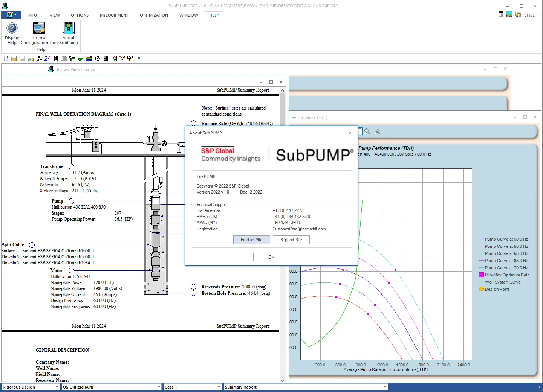Select the Motor callout circle
The image size is (543, 392).
(71, 270)
